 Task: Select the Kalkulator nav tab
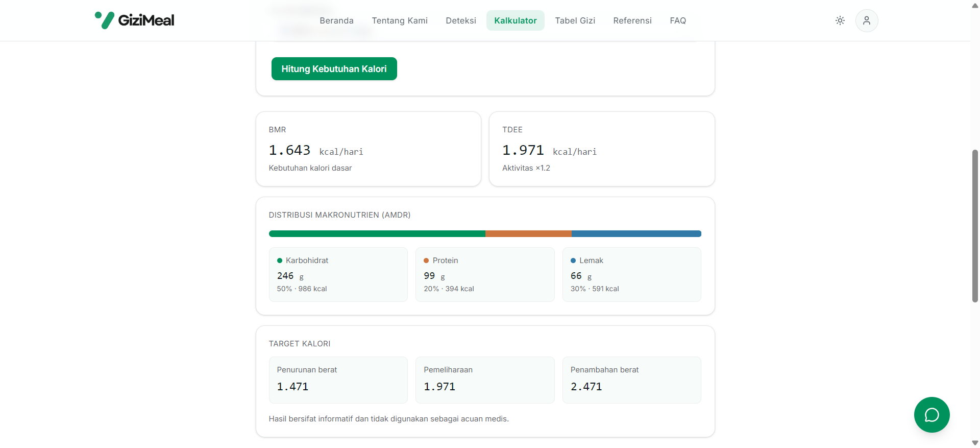[x=516, y=20]
